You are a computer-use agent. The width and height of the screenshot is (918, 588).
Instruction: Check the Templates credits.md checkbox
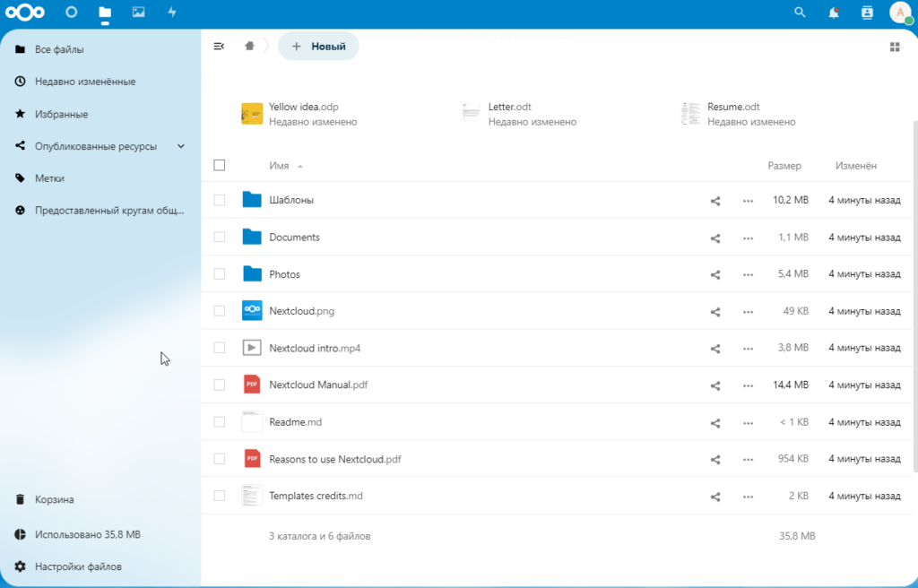(220, 496)
